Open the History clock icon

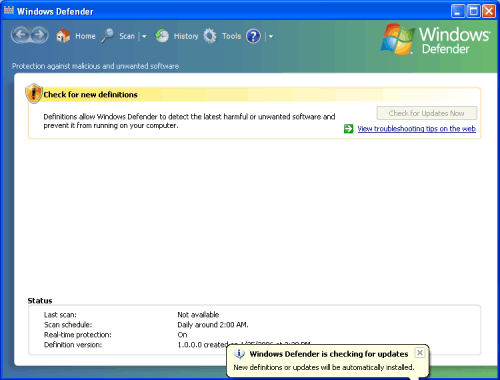pyautogui.click(x=162, y=36)
